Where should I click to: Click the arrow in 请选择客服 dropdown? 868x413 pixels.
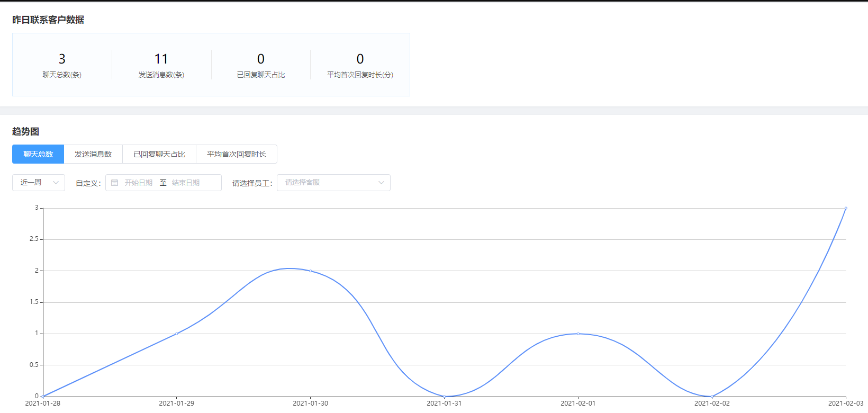381,183
